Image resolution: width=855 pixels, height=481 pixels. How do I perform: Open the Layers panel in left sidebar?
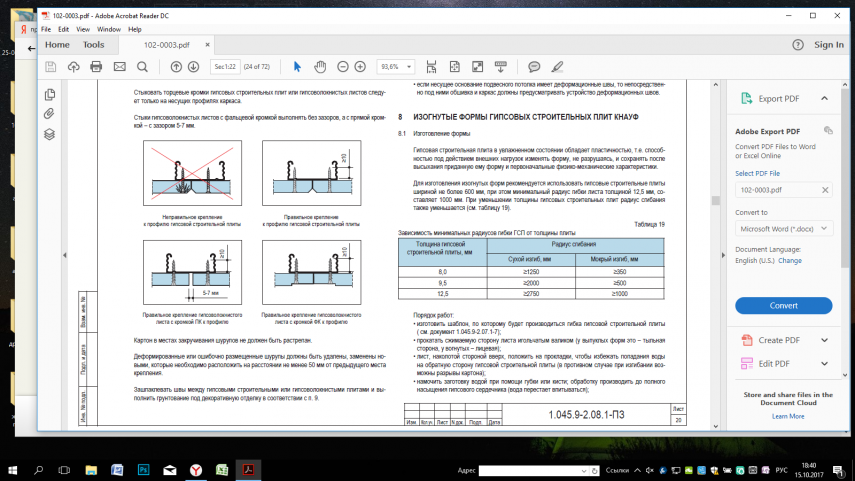[x=49, y=133]
